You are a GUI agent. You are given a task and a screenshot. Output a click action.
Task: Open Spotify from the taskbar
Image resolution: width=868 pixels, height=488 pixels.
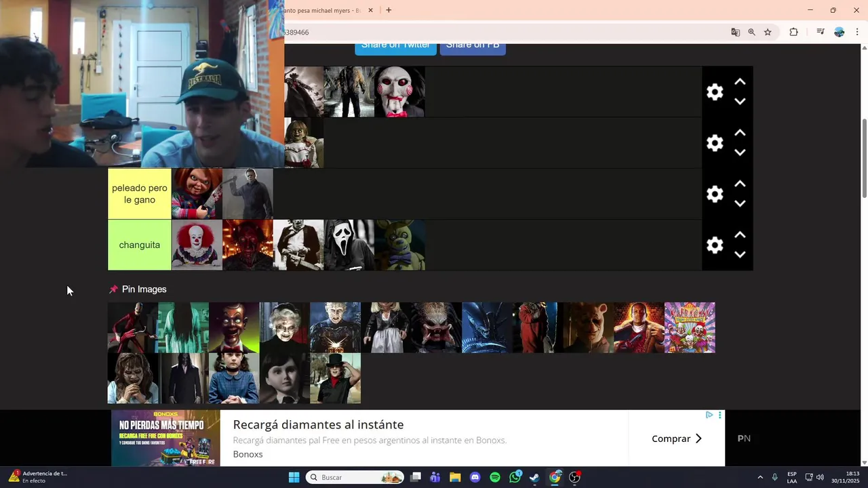pos(495,477)
